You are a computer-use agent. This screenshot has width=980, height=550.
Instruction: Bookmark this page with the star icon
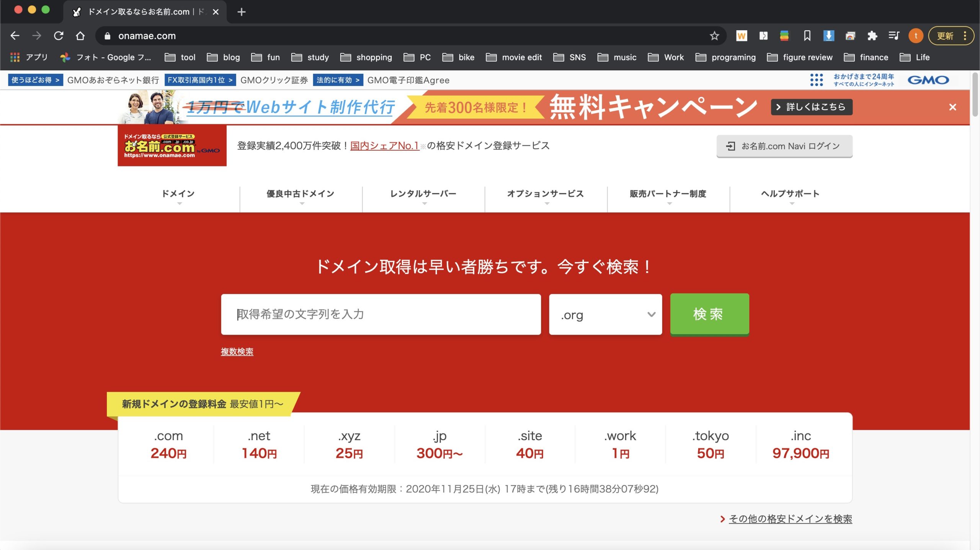[714, 36]
